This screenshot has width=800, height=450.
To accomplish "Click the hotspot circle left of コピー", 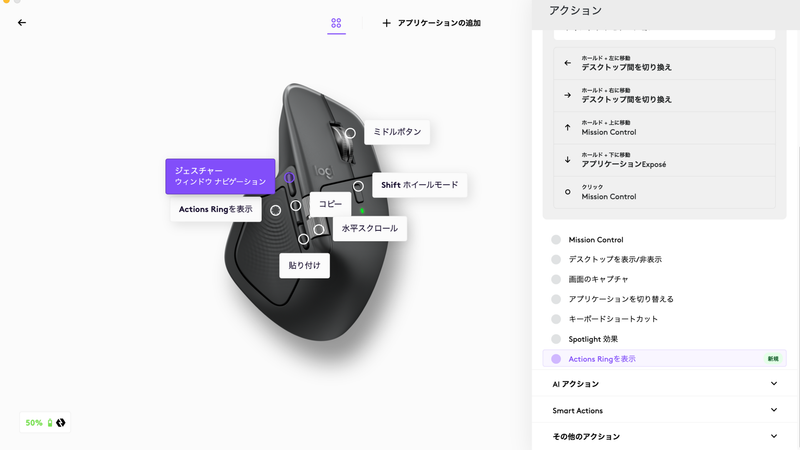I will coord(296,206).
